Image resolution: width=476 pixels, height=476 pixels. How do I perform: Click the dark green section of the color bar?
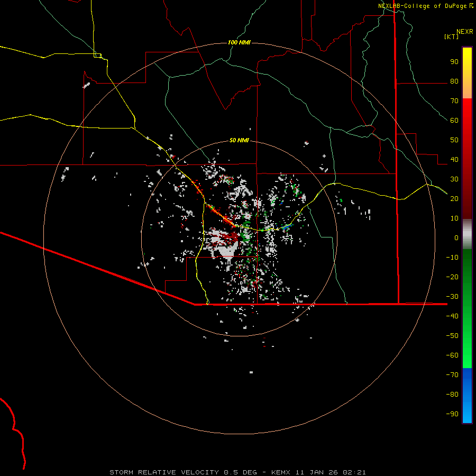coord(467,273)
